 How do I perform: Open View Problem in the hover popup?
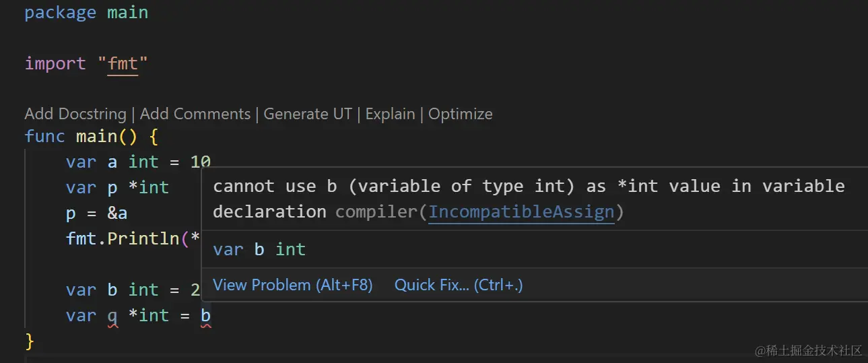(292, 285)
